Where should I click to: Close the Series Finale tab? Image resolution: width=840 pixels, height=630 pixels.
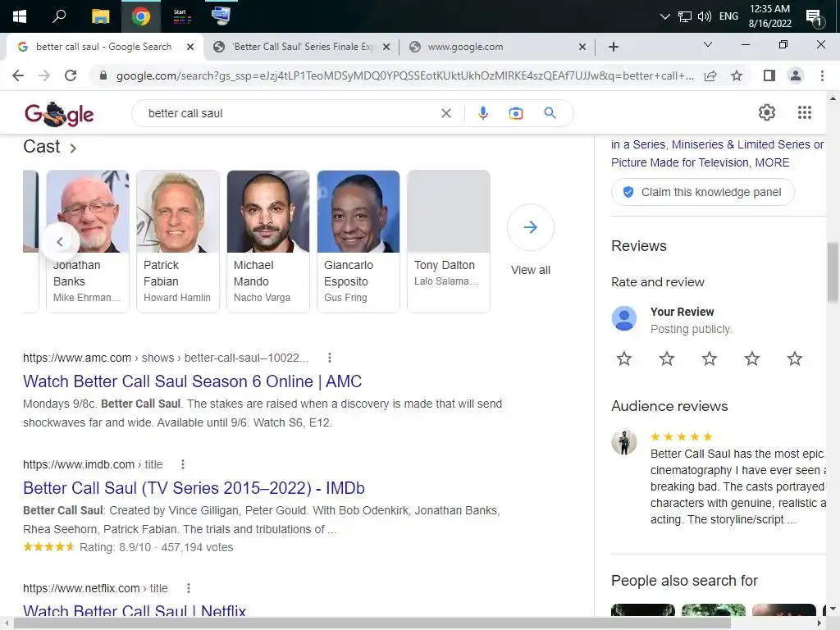pos(386,47)
